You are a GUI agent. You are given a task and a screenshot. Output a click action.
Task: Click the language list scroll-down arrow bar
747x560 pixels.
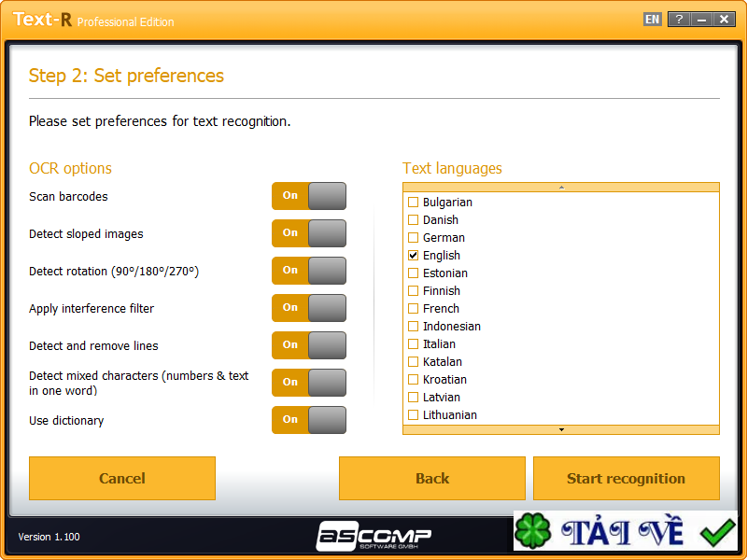point(561,429)
